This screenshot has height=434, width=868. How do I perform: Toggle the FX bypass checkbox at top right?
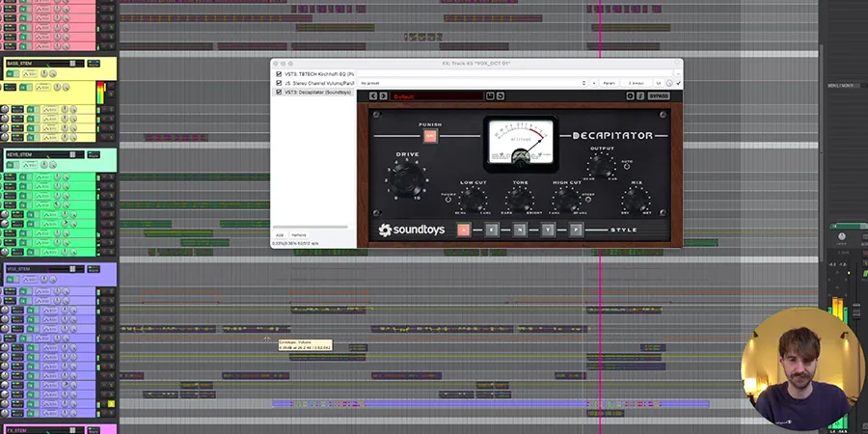click(678, 83)
